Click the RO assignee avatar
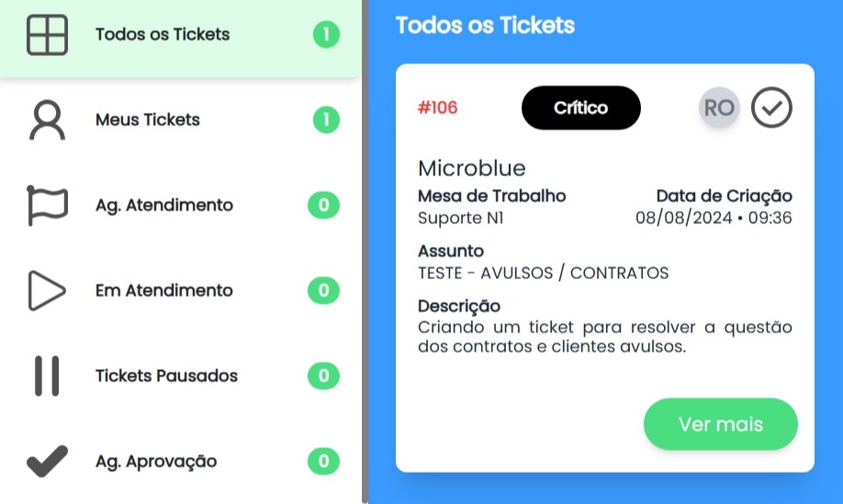Screen dimensions: 843x504 [x=719, y=108]
